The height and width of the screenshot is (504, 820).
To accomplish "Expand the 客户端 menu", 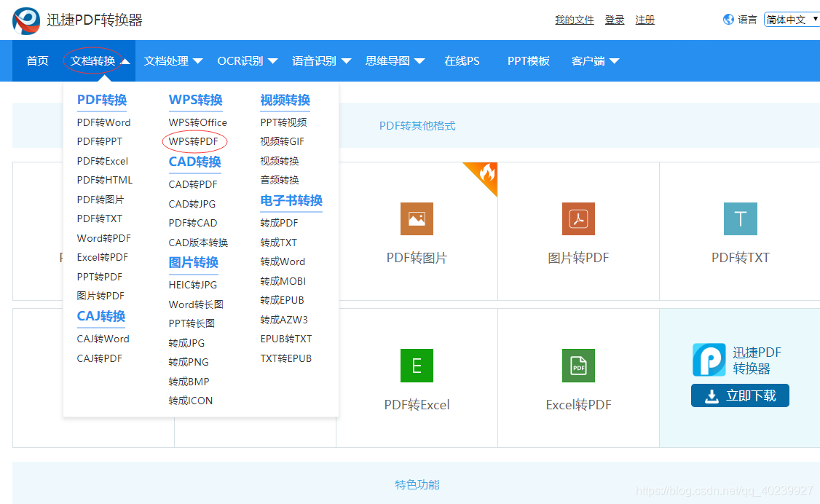I will coord(594,60).
